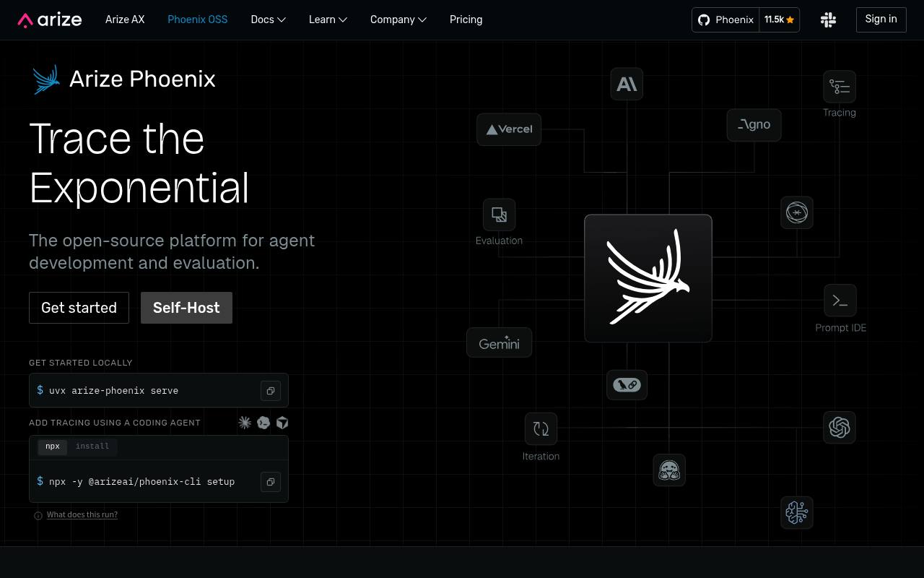Viewport: 924px width, 578px height.
Task: Select the Vercel integration tile
Action: point(509,129)
